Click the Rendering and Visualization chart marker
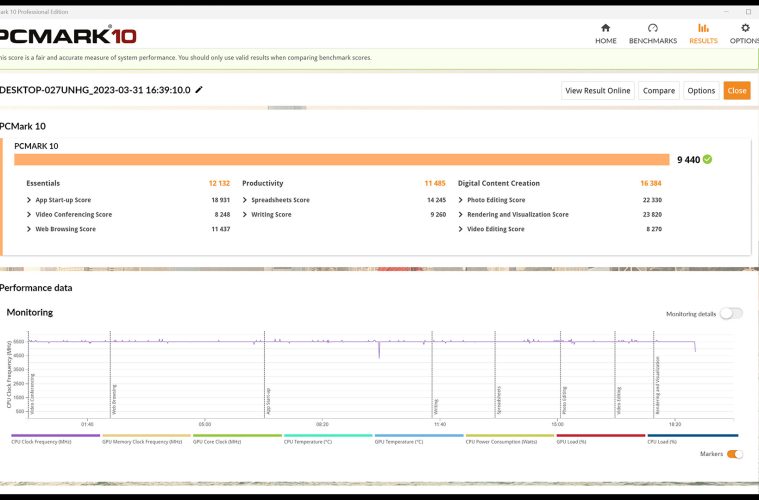 [x=657, y=386]
